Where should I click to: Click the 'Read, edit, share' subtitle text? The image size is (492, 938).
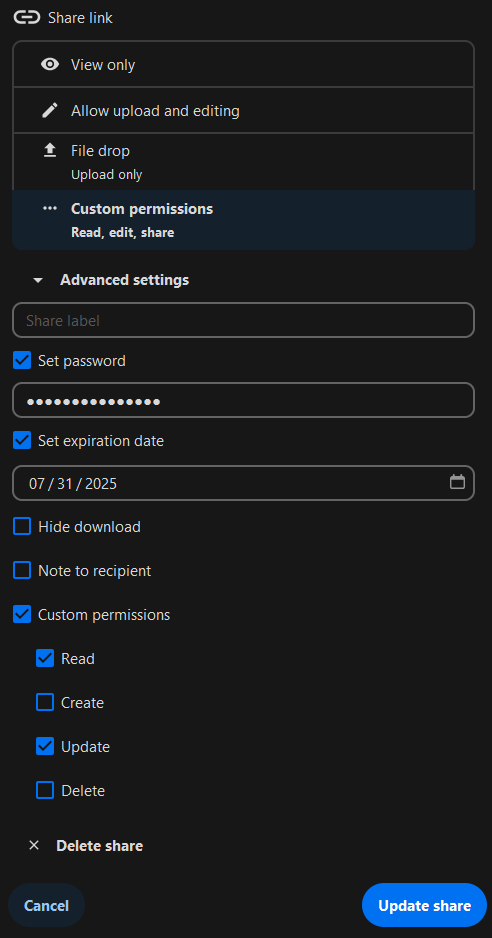123,233
